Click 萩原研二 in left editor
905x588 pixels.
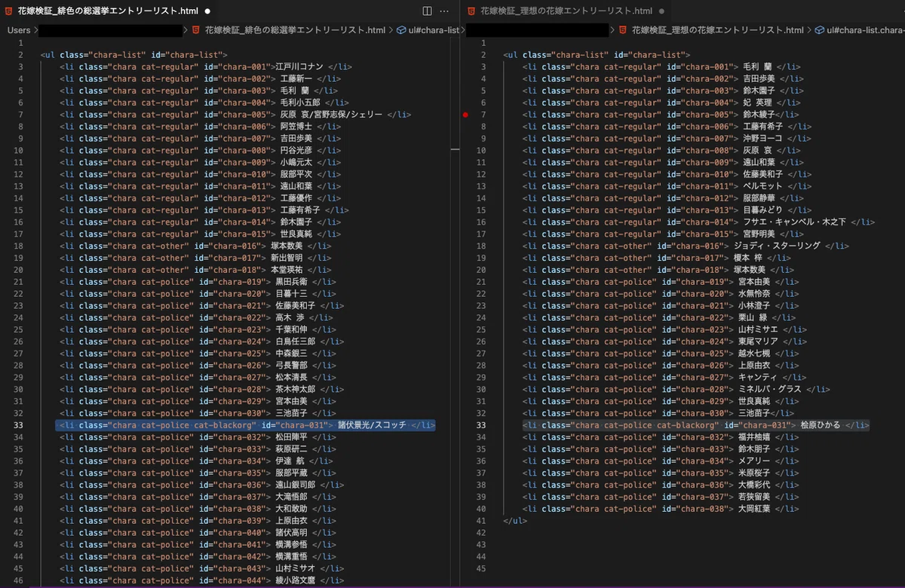[x=291, y=449]
